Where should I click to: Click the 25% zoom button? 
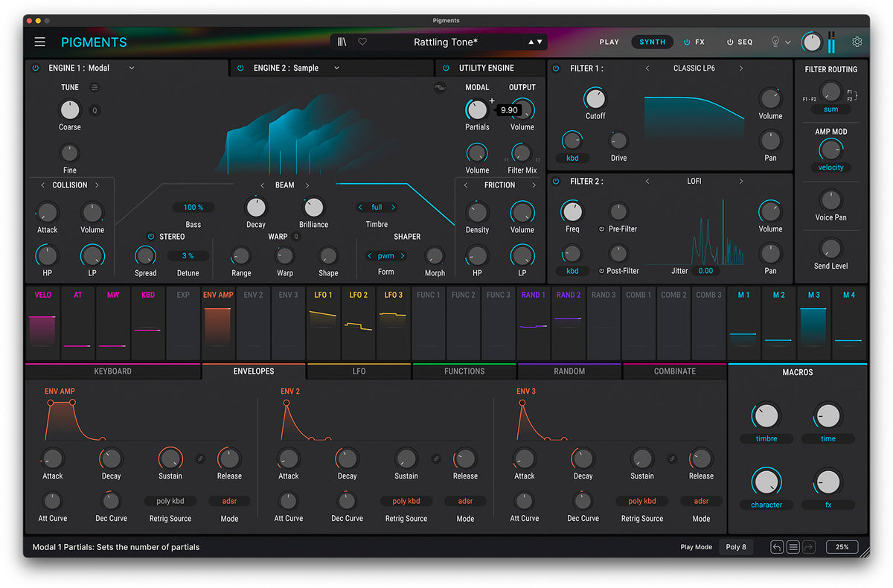click(842, 547)
